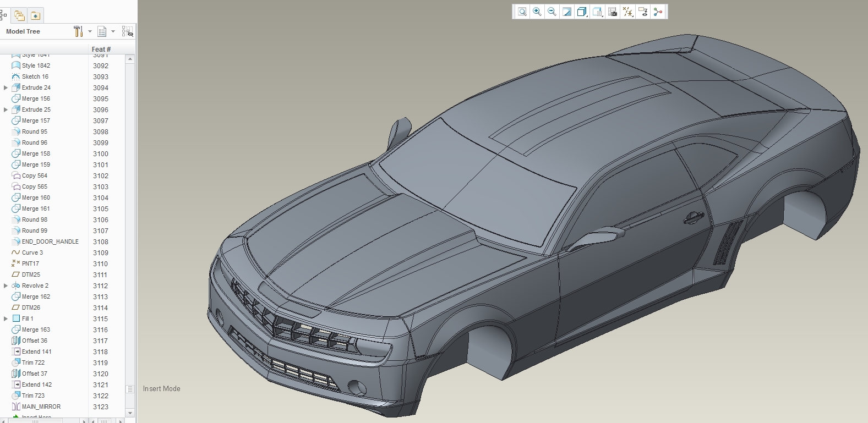This screenshot has width=868, height=423.
Task: Click the Refit view icon
Action: (522, 12)
